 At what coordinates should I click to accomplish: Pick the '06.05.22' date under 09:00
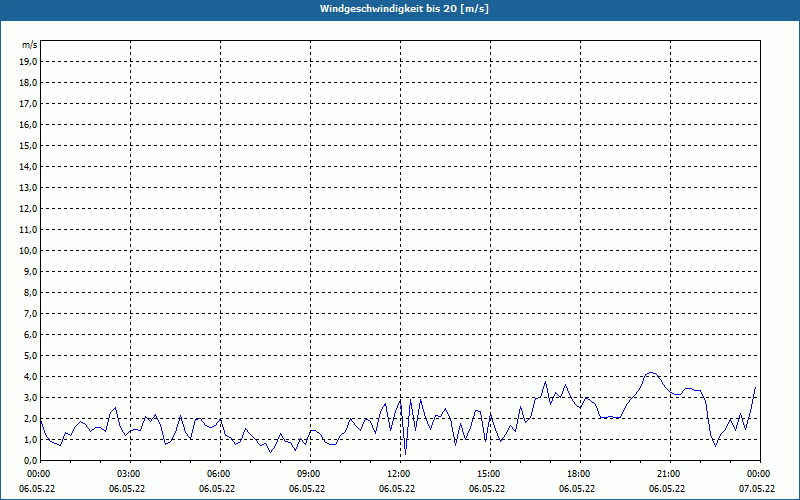(307, 488)
